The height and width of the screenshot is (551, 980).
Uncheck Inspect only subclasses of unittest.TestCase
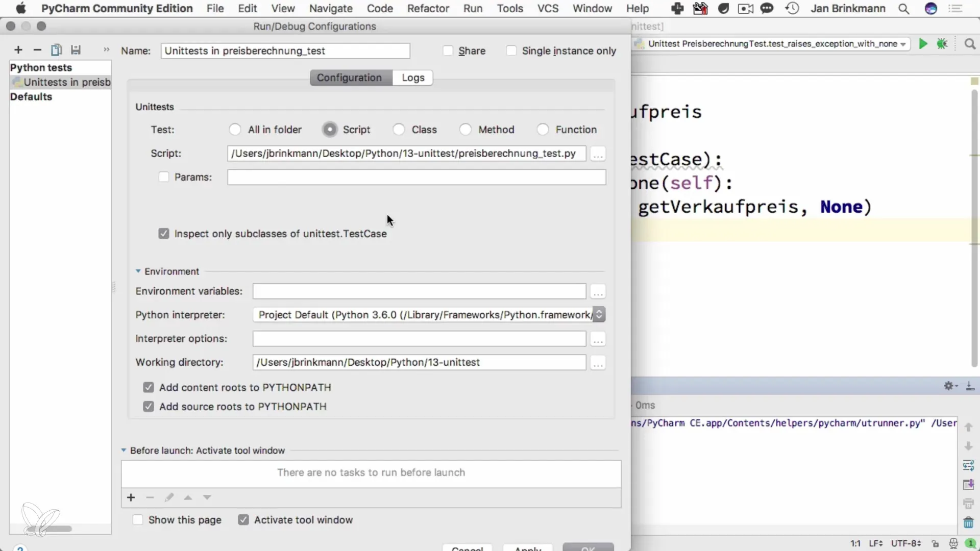[163, 234]
